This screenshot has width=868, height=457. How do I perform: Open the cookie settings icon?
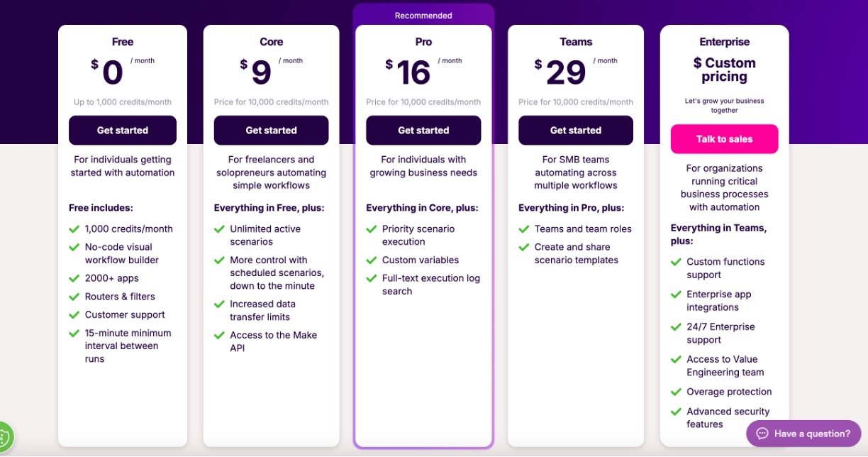pos(4,439)
